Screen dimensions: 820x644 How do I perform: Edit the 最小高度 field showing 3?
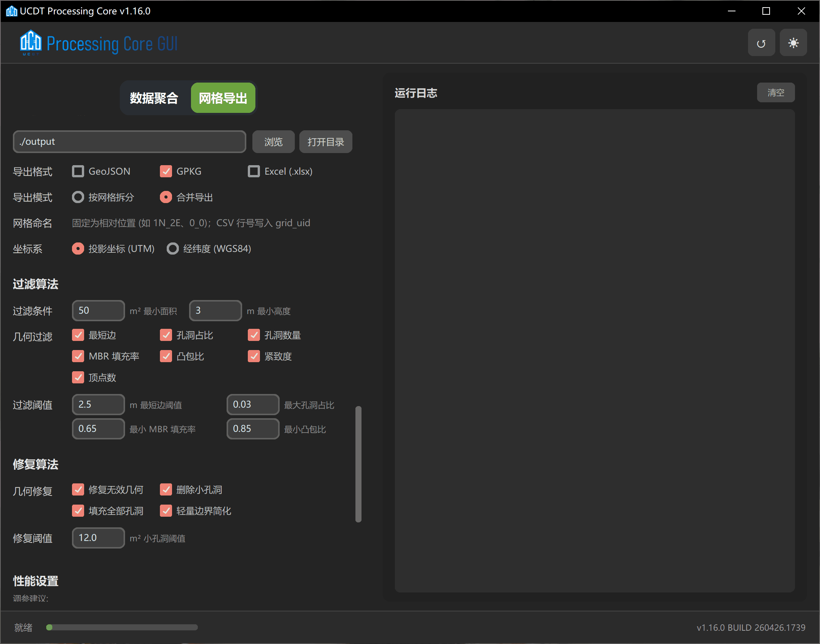coord(216,311)
